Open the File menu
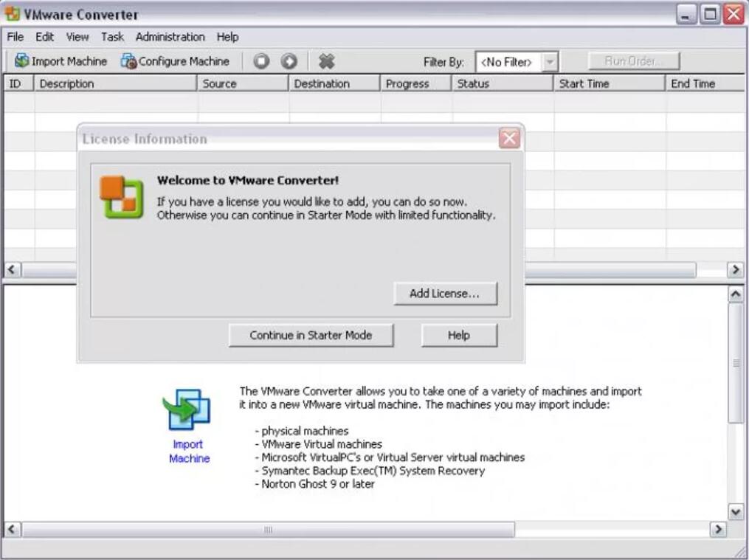This screenshot has height=560, width=749. [x=15, y=37]
